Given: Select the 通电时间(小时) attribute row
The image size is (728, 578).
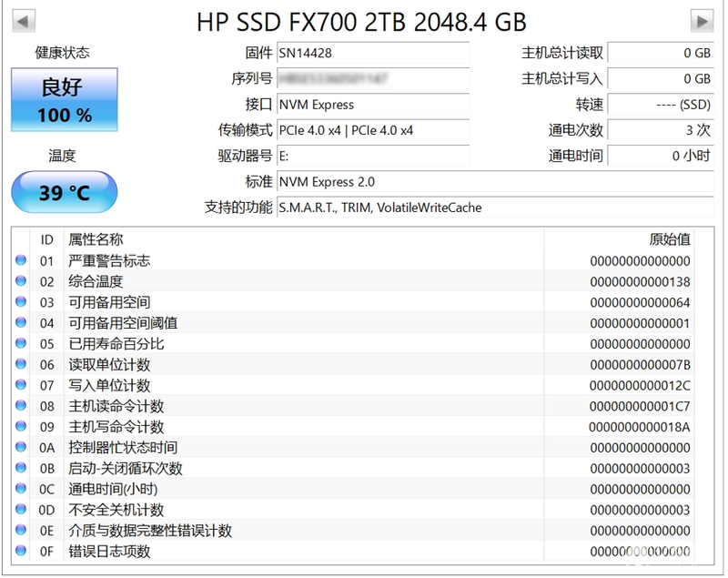Looking at the screenshot, I should pyautogui.click(x=353, y=489).
